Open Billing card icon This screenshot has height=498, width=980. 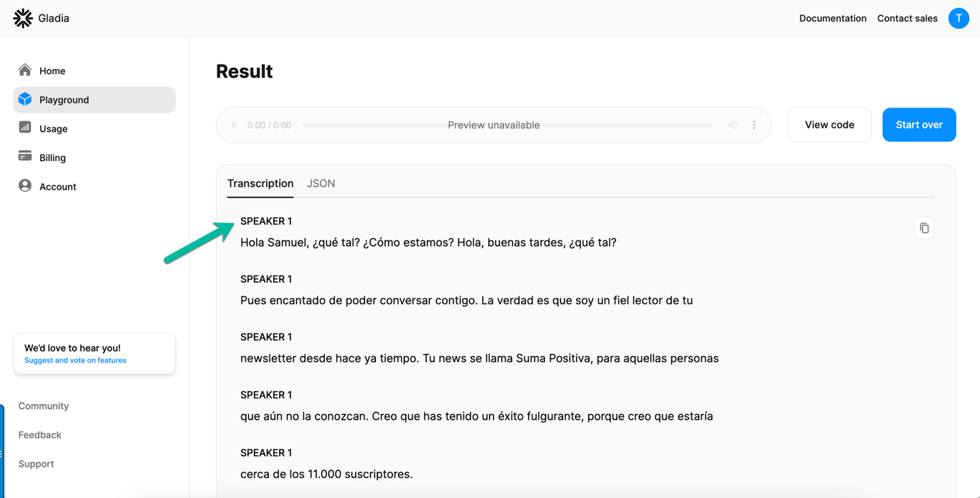tap(25, 156)
